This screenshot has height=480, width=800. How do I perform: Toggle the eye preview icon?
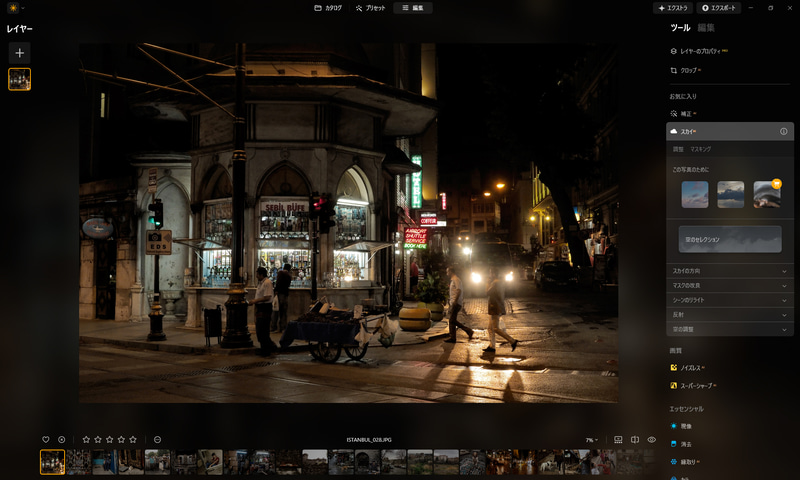pos(651,439)
